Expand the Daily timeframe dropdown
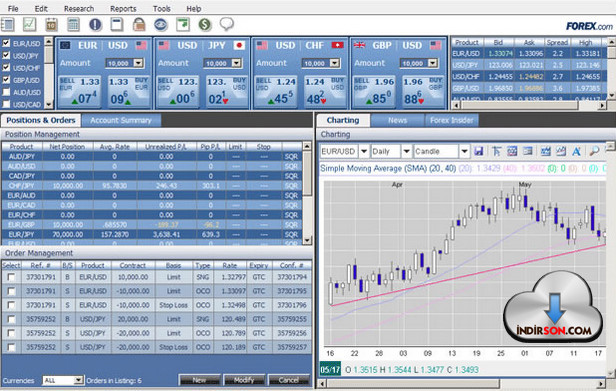This screenshot has height=391, width=616. point(407,151)
